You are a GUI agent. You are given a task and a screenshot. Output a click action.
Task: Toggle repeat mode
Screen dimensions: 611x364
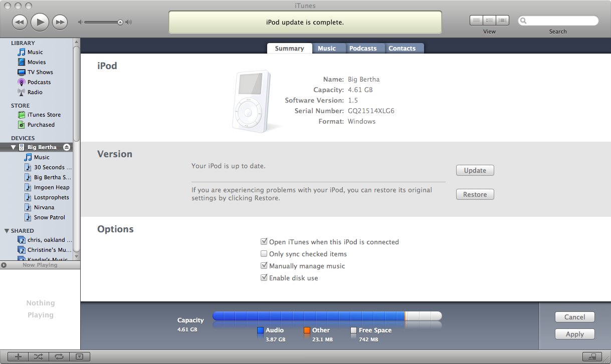pyautogui.click(x=59, y=356)
